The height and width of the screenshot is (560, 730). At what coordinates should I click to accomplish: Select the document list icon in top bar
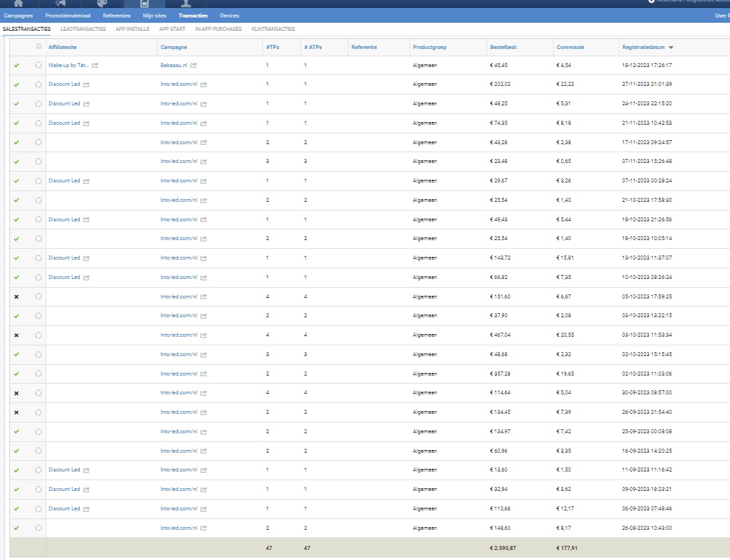[144, 3]
